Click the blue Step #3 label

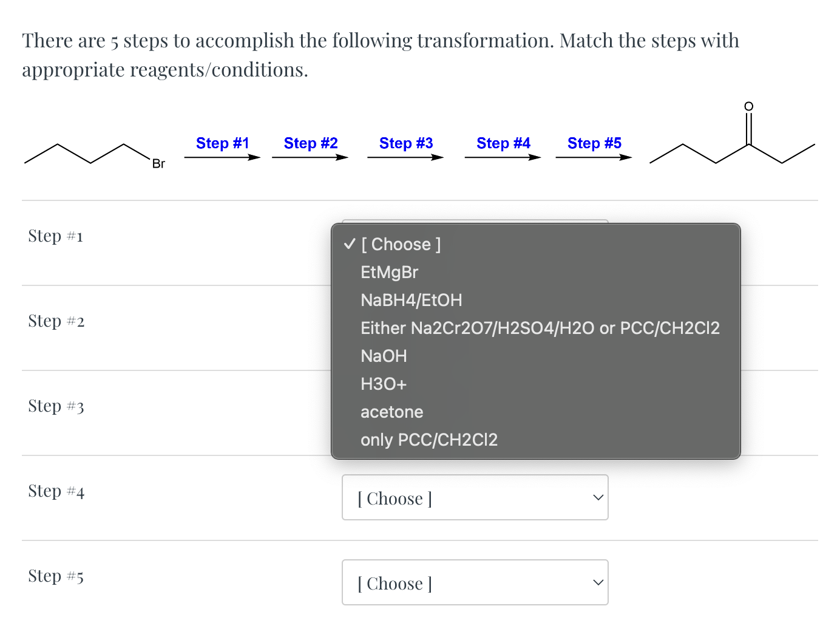tap(406, 143)
